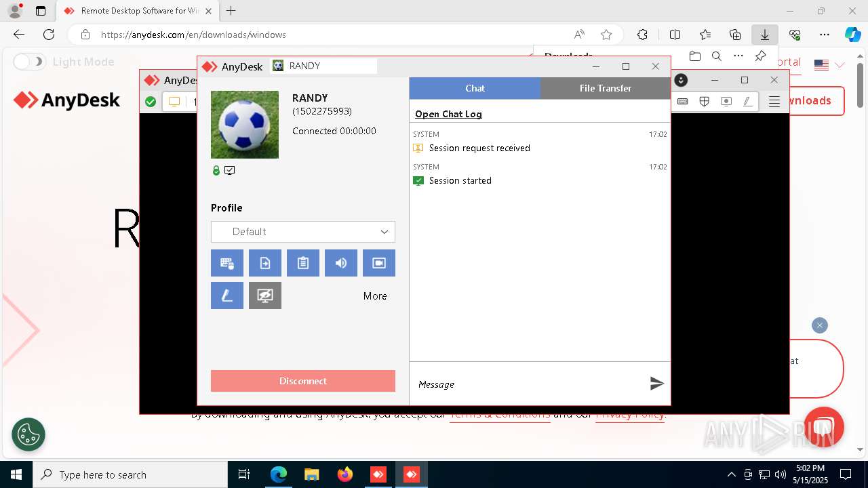This screenshot has width=868, height=488.
Task: Click the green lock encryption icon
Action: click(216, 171)
